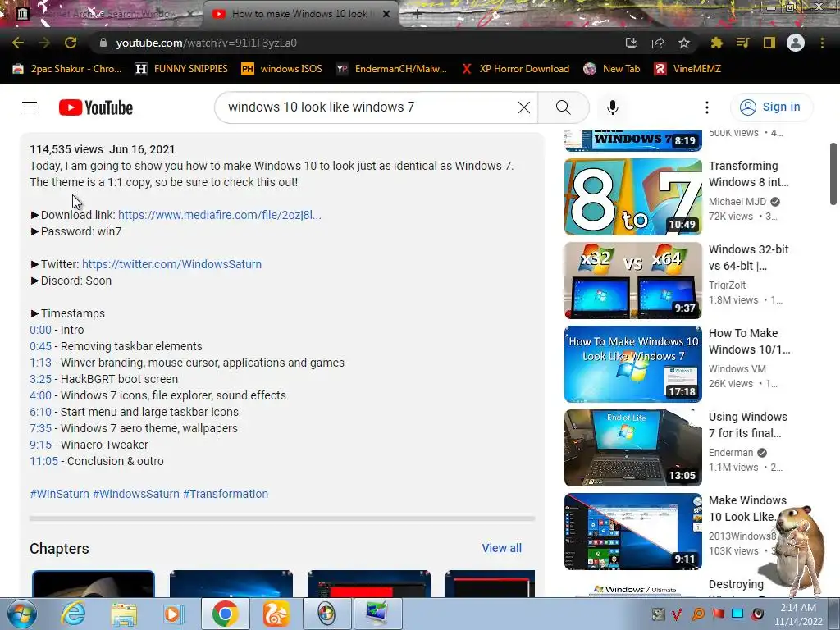Go back with the browser back arrow
The image size is (840, 630).
pyautogui.click(x=18, y=43)
